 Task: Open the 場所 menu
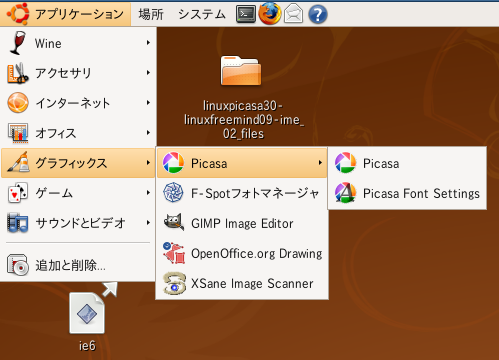pos(151,14)
